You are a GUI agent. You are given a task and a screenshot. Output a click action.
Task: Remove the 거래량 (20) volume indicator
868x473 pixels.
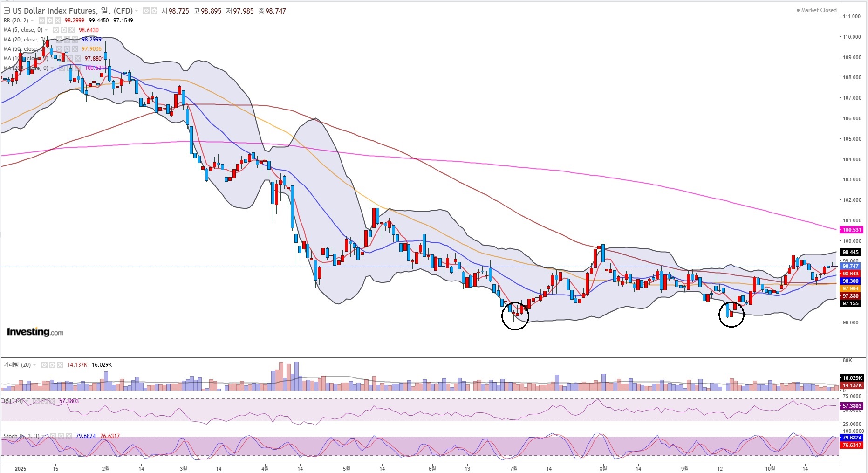[60, 365]
